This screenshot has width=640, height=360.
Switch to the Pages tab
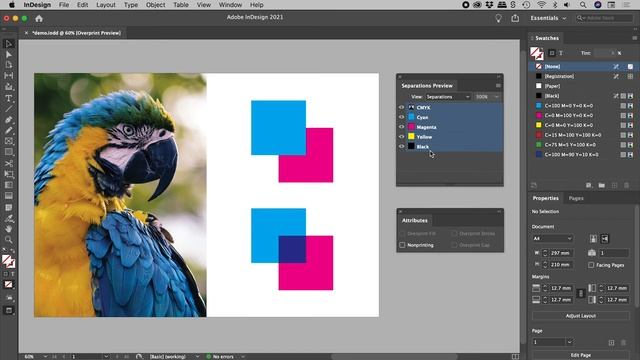576,198
